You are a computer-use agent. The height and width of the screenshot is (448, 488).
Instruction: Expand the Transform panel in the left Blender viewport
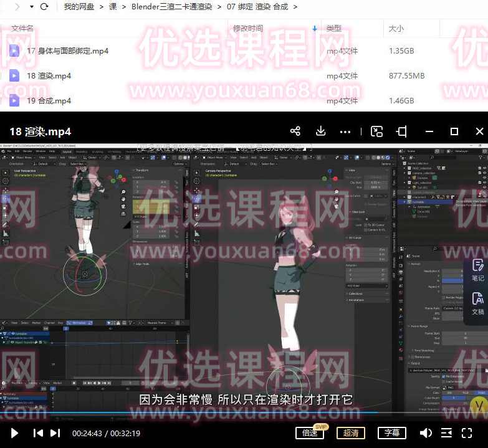[x=141, y=170]
